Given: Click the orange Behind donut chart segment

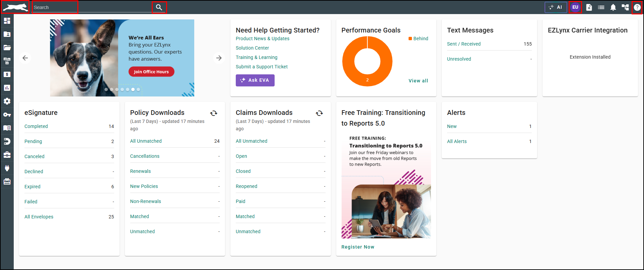Looking at the screenshot, I should [x=367, y=80].
